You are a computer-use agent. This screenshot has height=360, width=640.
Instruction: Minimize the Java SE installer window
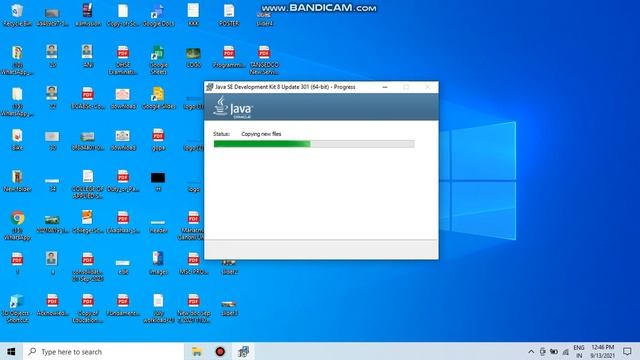coord(384,87)
